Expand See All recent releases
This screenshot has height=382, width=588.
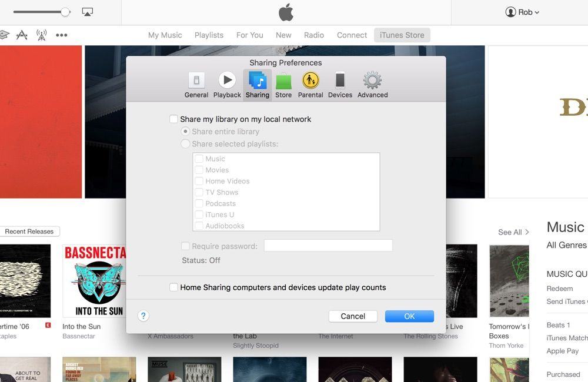point(513,232)
